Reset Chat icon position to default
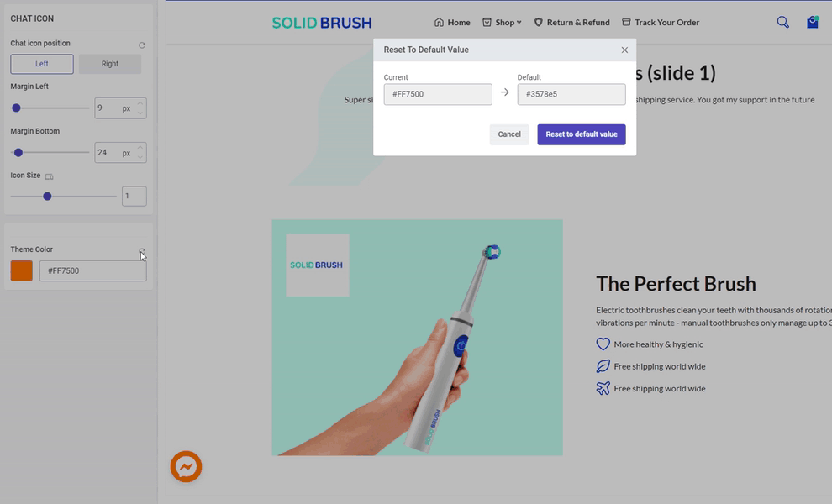The image size is (832, 504). [x=142, y=45]
